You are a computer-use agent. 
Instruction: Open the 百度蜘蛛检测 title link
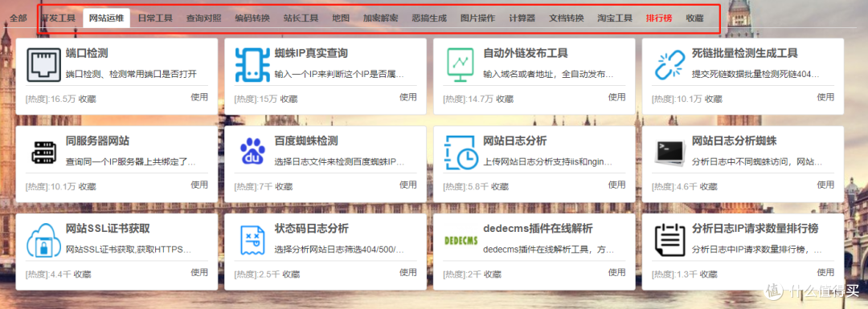(x=306, y=141)
